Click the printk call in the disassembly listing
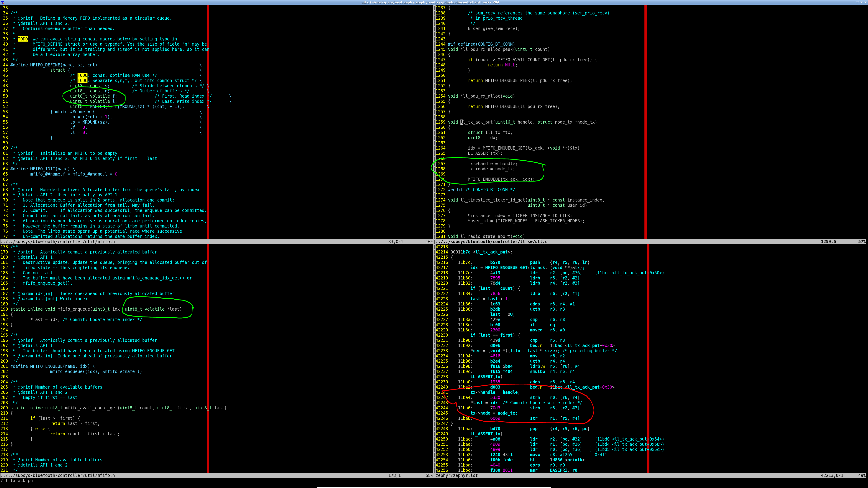 click(x=575, y=460)
